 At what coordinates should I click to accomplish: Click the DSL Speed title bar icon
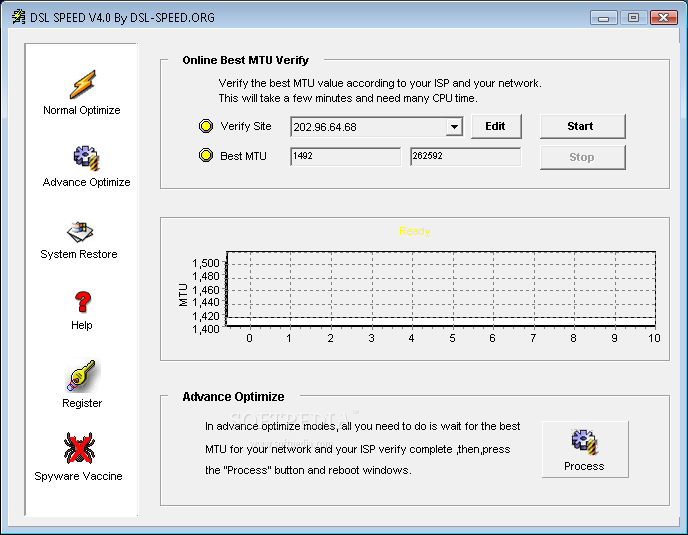(x=18, y=17)
